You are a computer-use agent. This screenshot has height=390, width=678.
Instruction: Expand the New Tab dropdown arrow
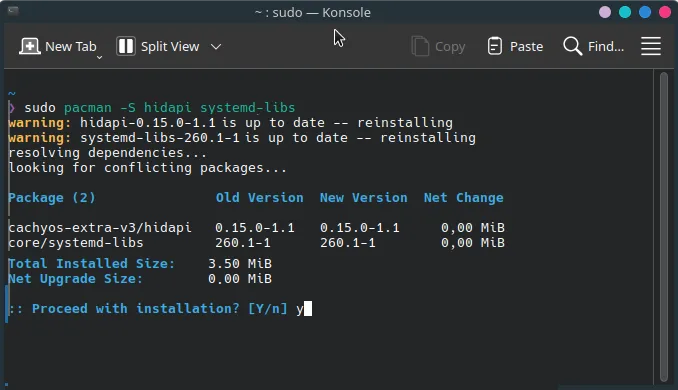tap(99, 57)
